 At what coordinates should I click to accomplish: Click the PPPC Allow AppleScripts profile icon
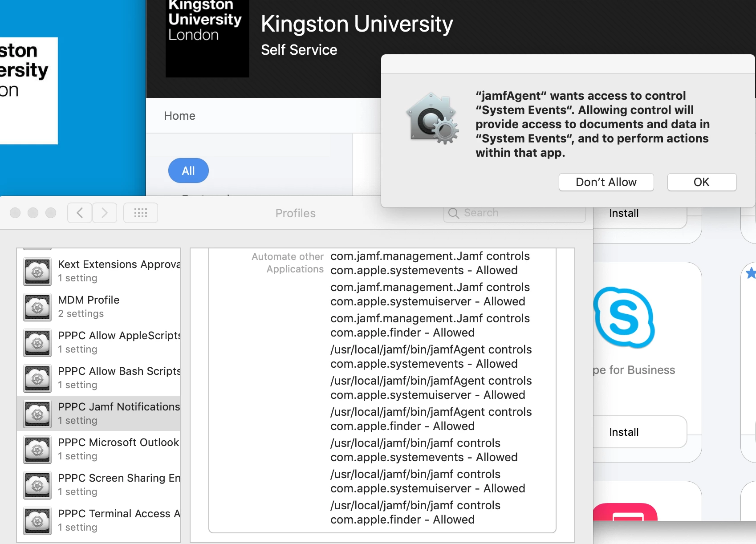(37, 343)
